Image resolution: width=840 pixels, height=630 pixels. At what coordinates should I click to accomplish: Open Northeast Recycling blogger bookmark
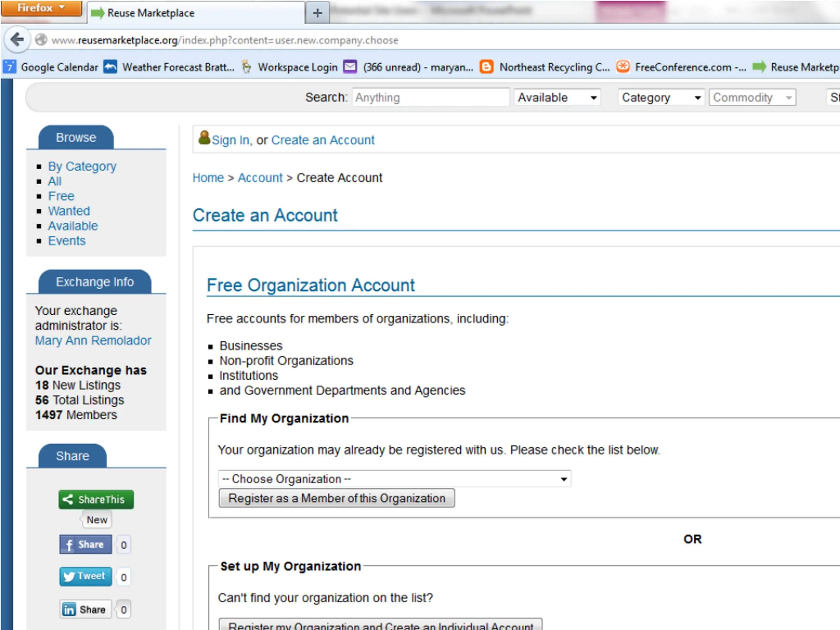[545, 67]
